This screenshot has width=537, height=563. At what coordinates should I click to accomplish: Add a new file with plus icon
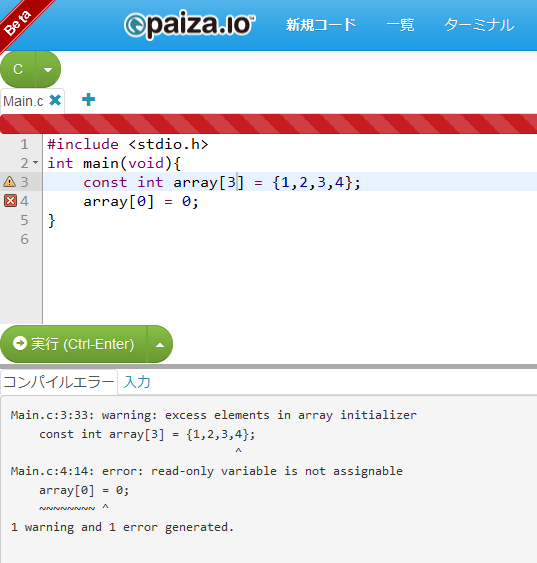click(88, 100)
